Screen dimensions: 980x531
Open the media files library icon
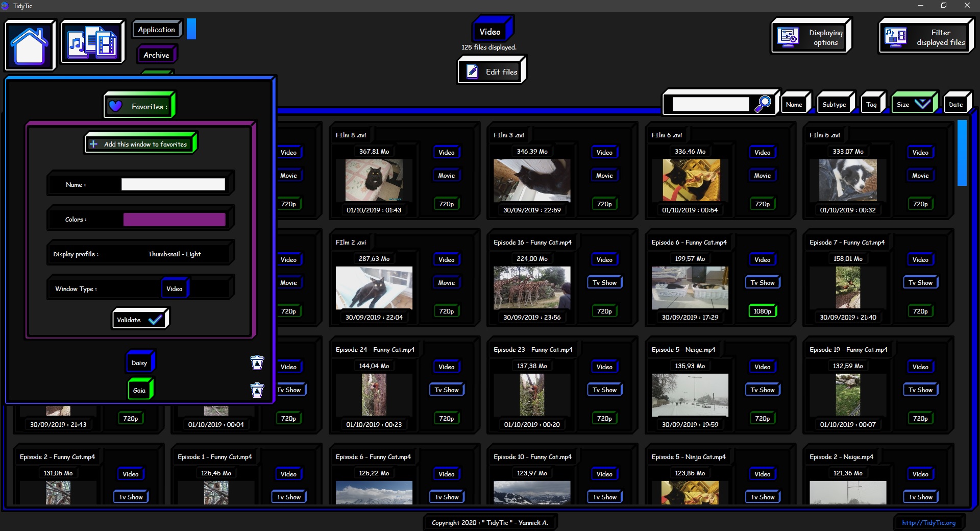tap(92, 42)
